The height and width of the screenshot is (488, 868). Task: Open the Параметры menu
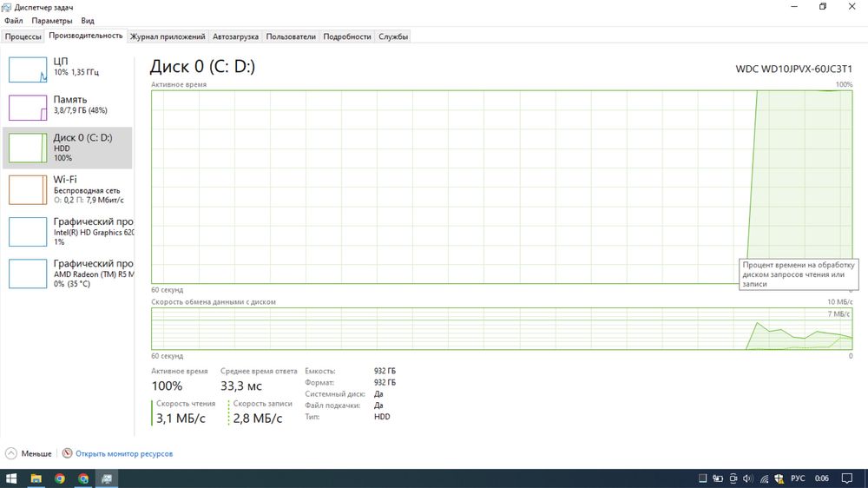(x=51, y=21)
